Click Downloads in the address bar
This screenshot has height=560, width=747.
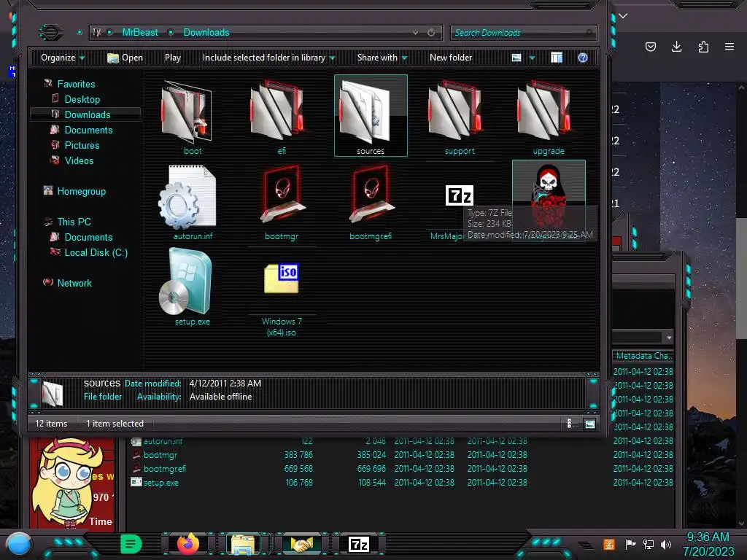tap(206, 32)
